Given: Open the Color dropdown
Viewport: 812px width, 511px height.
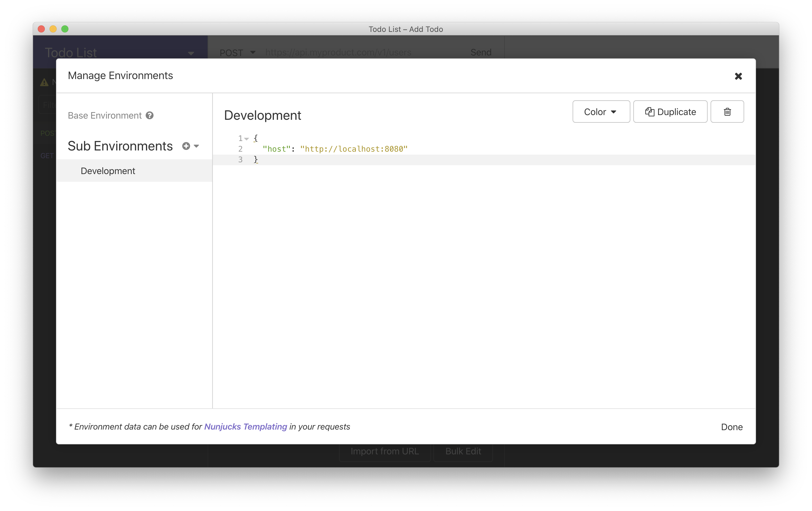Looking at the screenshot, I should click(601, 112).
